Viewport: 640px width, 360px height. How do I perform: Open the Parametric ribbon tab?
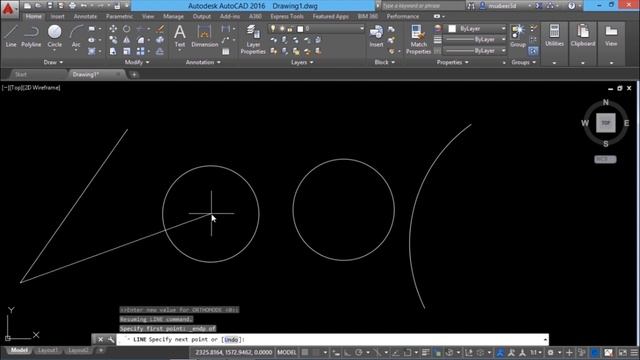119,16
